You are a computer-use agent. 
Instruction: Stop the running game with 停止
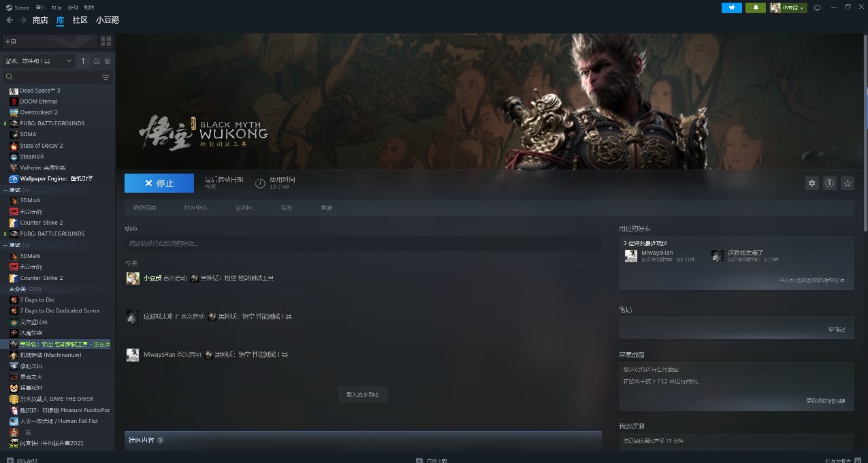[x=159, y=183]
